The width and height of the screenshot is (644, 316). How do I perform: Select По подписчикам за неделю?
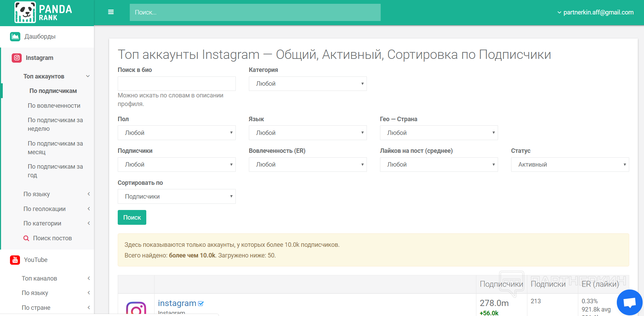55,124
